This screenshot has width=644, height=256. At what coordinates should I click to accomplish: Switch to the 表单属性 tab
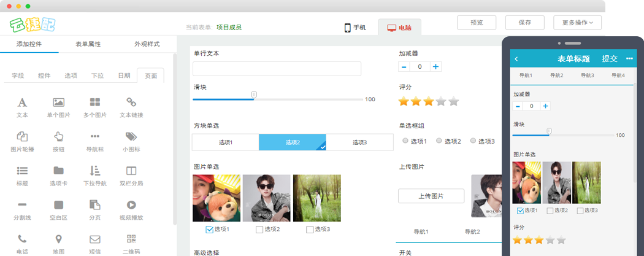88,44
